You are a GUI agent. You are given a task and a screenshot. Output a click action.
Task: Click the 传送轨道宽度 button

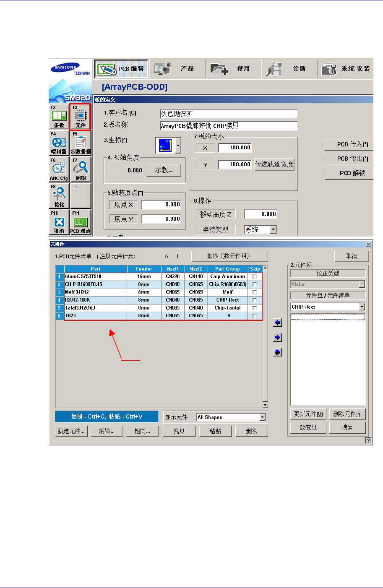click(x=274, y=164)
